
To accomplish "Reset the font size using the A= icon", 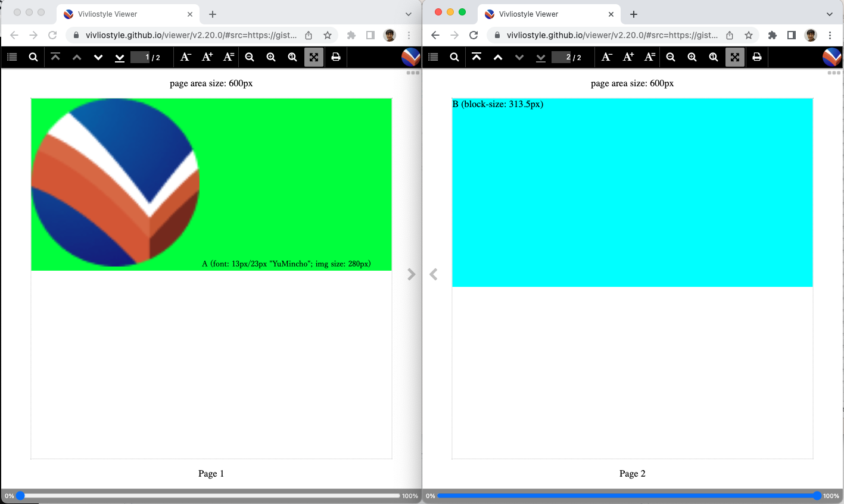I will 228,57.
